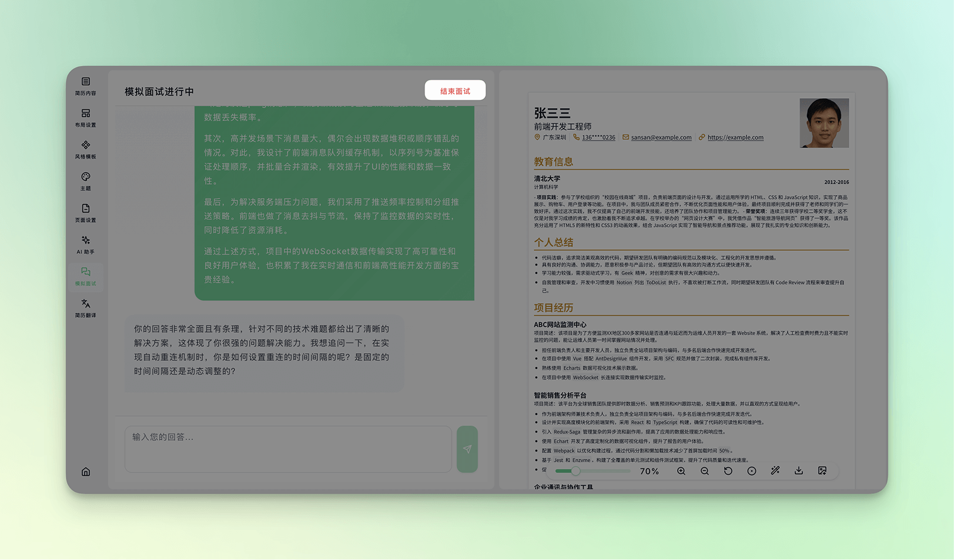Image resolution: width=954 pixels, height=560 pixels.
Task: Open the 简历内容 sidebar section
Action: click(85, 86)
